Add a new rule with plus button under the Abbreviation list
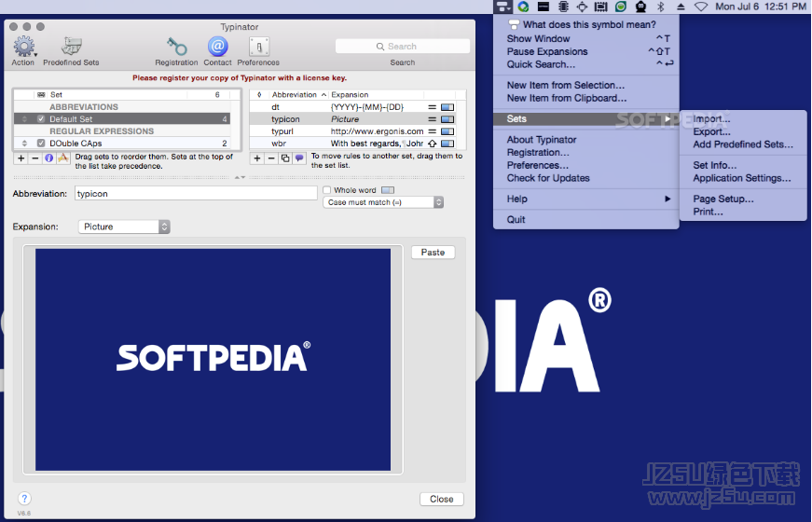Viewport: 812px width, 522px height. coord(257,158)
